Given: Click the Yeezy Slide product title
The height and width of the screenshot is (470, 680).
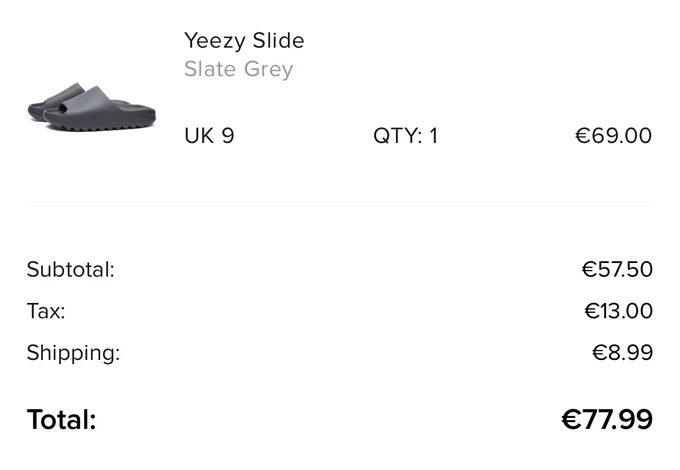Looking at the screenshot, I should coord(244,41).
